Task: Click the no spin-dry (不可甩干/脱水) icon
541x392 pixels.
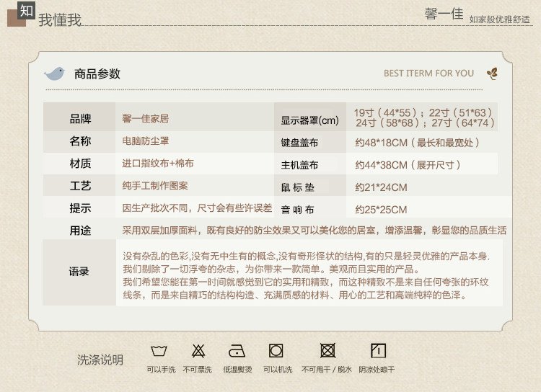Action: (327, 352)
